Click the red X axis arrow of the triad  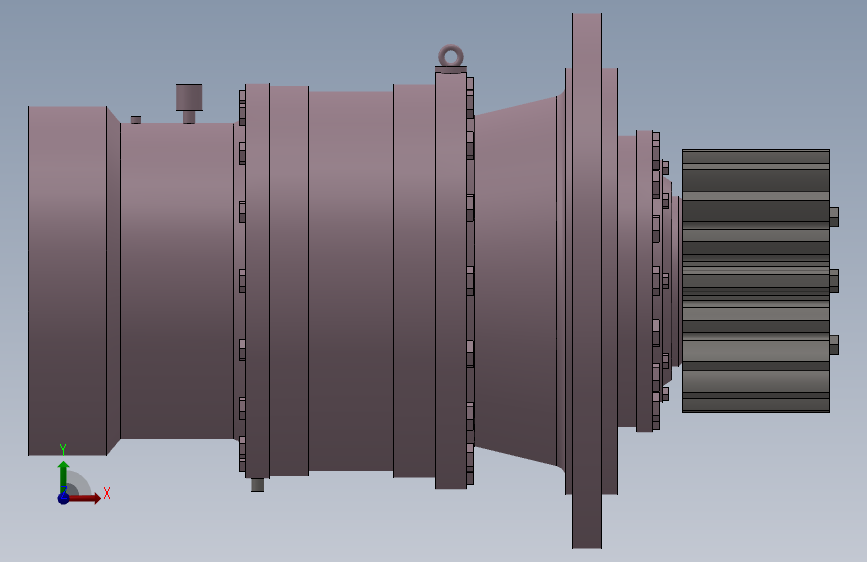pos(84,498)
